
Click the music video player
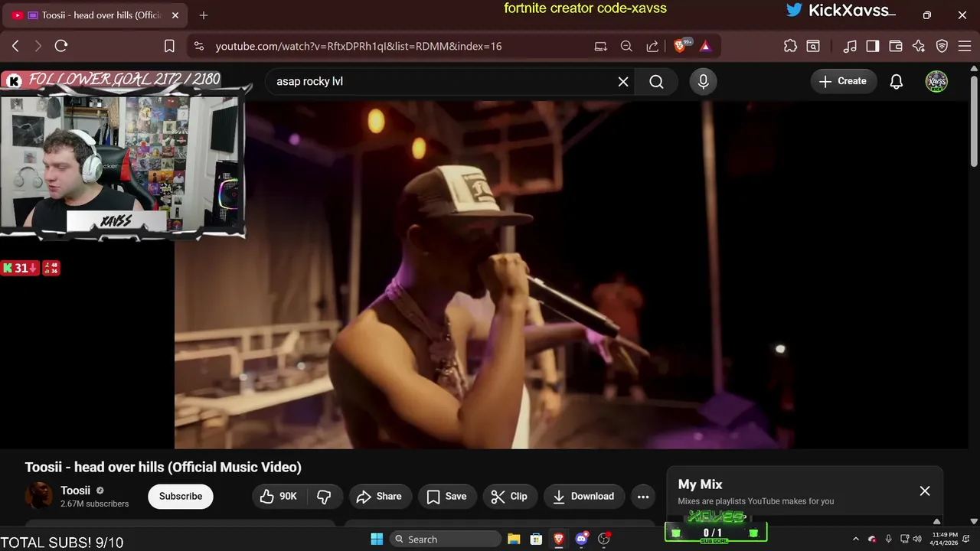(x=571, y=274)
